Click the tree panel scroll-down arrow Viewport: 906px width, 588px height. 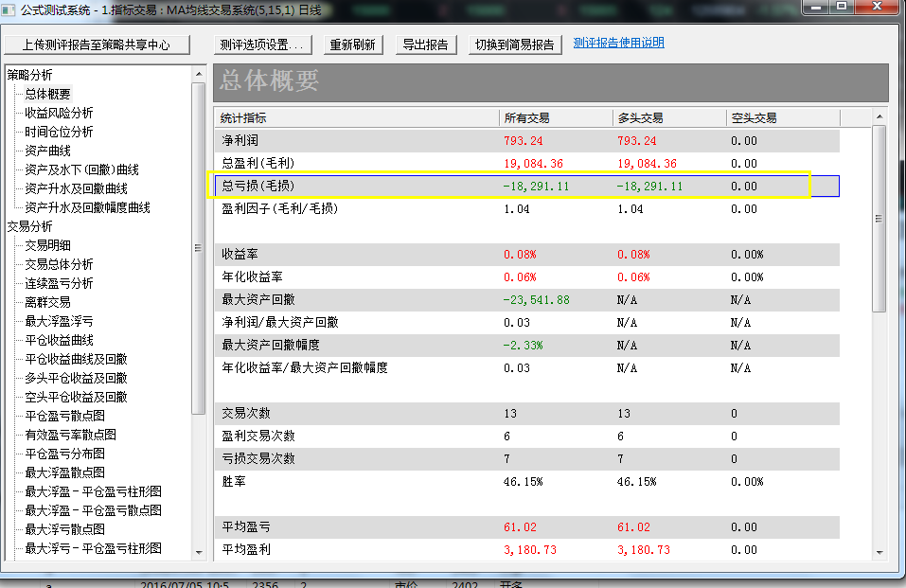point(198,551)
